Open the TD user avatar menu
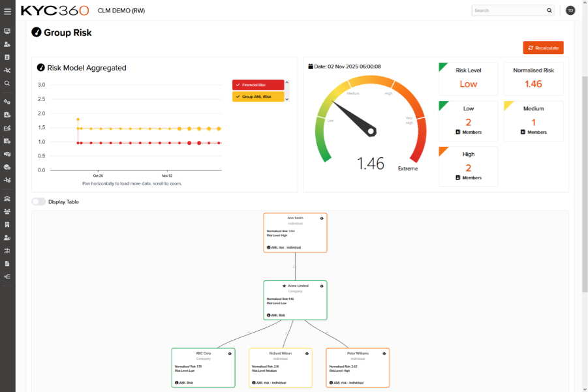 (570, 10)
